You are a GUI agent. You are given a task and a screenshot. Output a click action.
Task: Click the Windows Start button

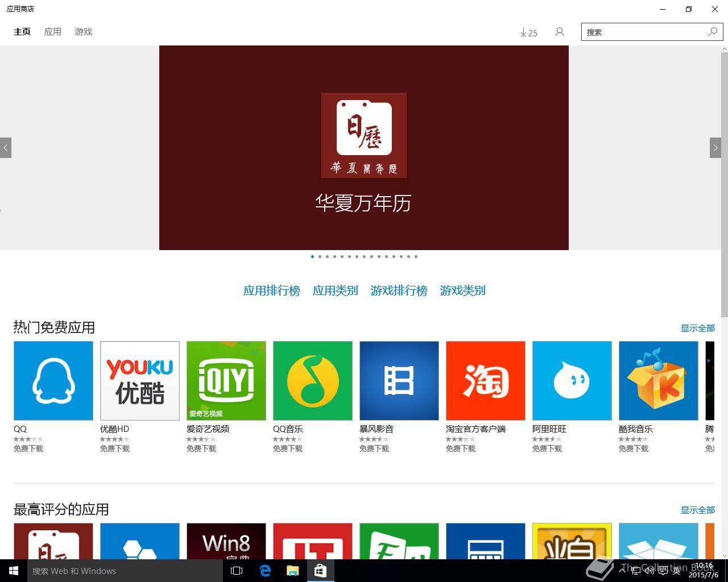[x=14, y=571]
